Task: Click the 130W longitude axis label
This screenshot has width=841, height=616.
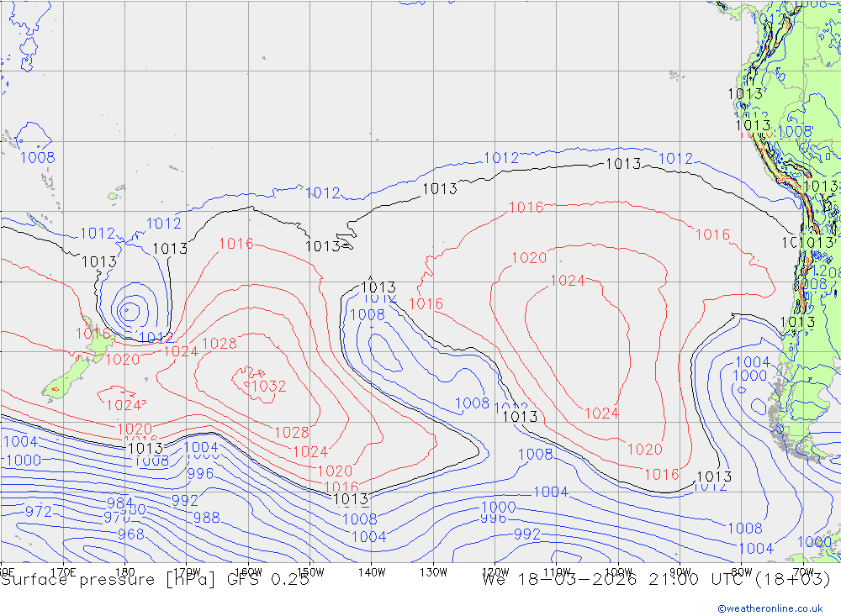Action: (x=433, y=572)
